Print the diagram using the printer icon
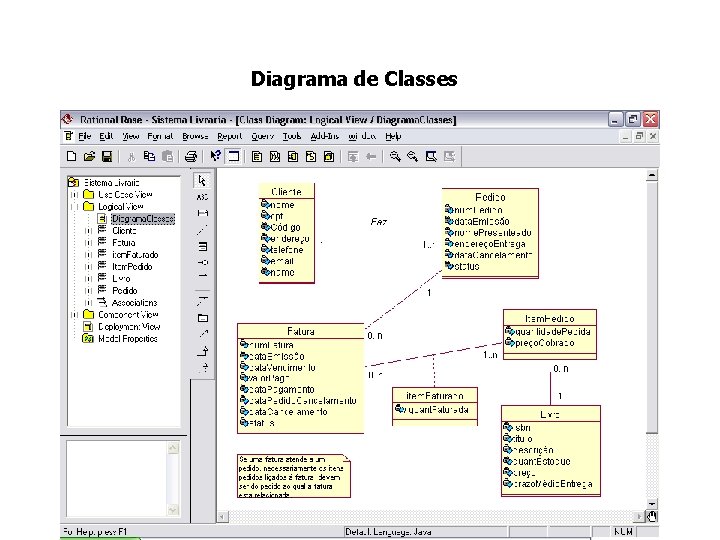720x540 pixels. pyautogui.click(x=191, y=157)
